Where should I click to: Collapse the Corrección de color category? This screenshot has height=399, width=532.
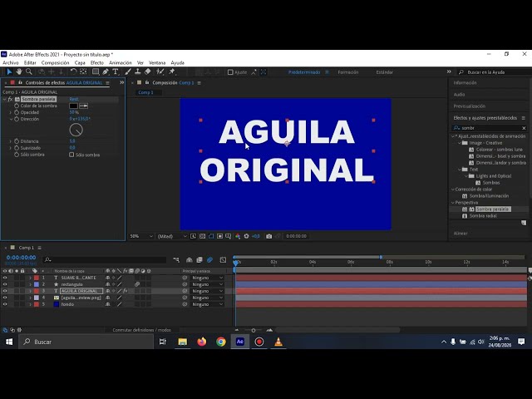pos(452,190)
